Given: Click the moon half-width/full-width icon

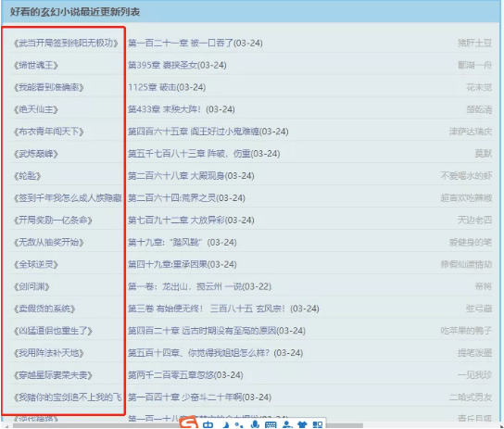Looking at the screenshot, I should 226,424.
